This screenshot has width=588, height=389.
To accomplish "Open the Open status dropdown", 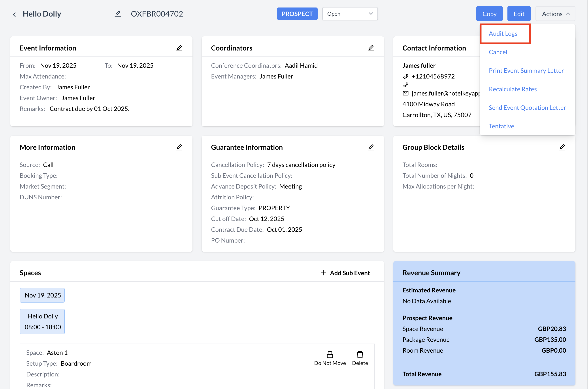I will click(350, 14).
